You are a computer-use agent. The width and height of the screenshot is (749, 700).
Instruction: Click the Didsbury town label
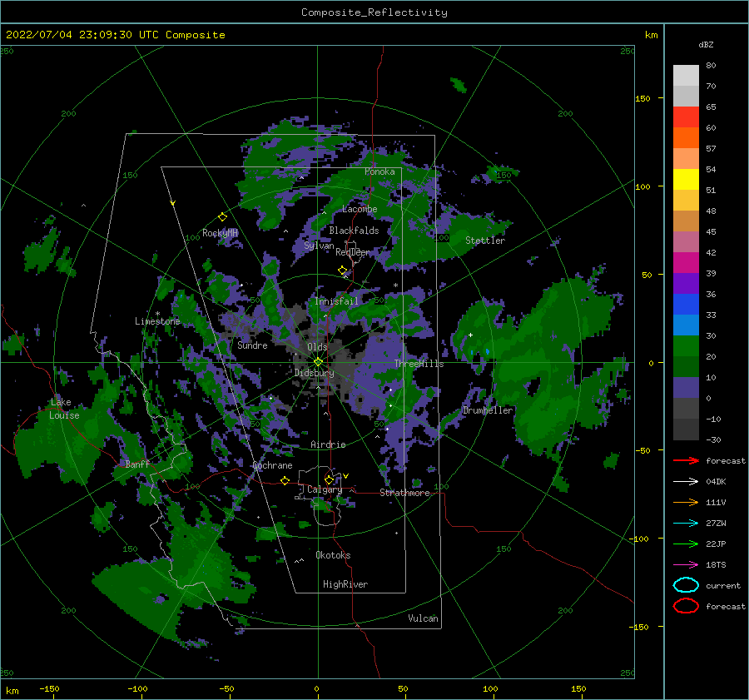tap(314, 373)
